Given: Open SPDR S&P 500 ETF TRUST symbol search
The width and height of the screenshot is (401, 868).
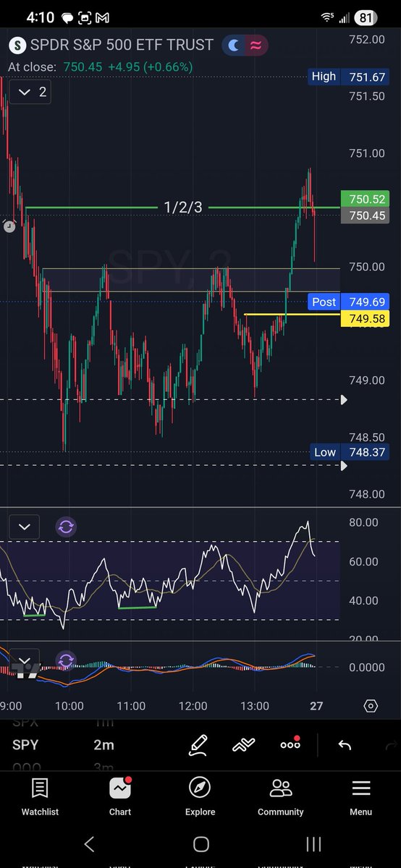Looking at the screenshot, I should pos(122,45).
